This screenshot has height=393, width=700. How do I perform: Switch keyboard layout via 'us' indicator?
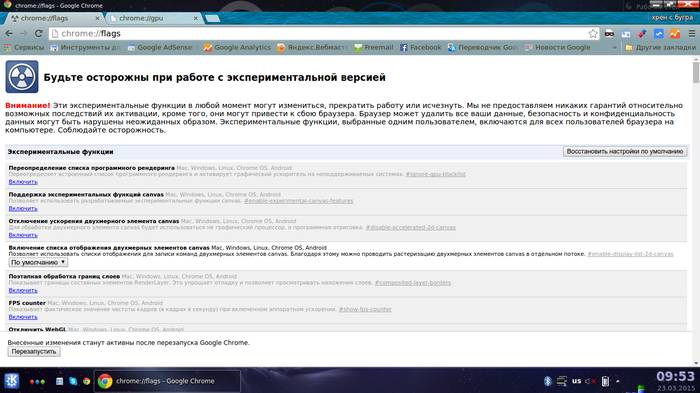click(x=576, y=381)
